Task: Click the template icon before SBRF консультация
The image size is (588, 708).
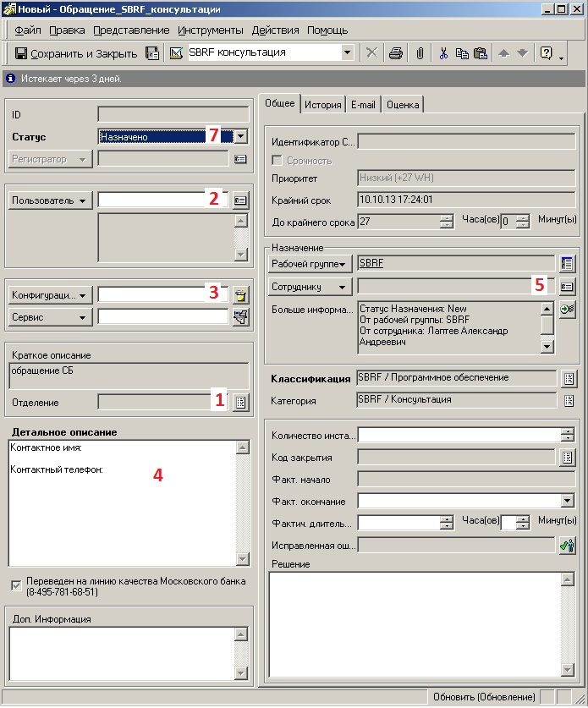Action: (x=176, y=53)
